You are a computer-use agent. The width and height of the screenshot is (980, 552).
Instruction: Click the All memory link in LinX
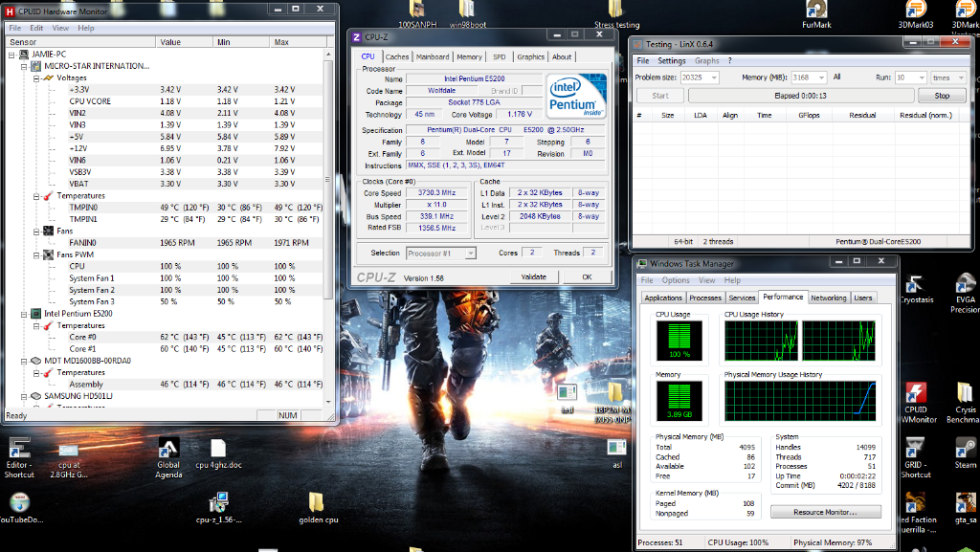click(836, 77)
